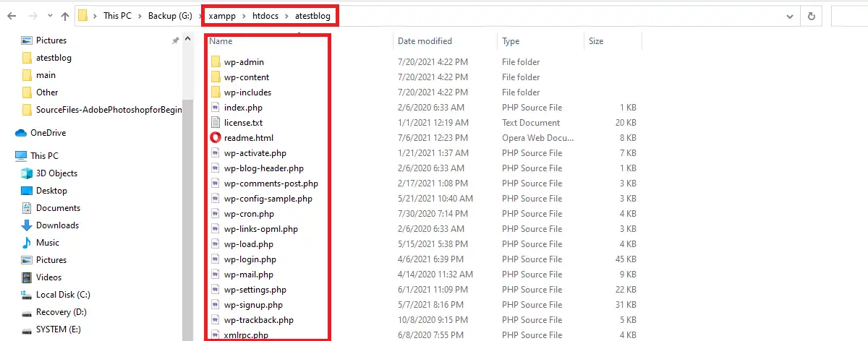Open Recovery (D:) drive
The height and width of the screenshot is (341, 868).
pos(62,312)
